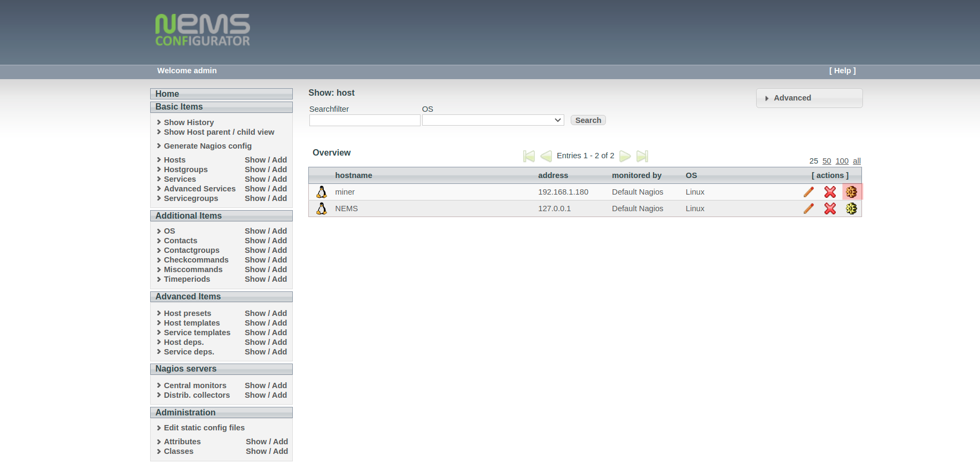980x471 pixels.
Task: Open the Help link
Action: (x=842, y=71)
